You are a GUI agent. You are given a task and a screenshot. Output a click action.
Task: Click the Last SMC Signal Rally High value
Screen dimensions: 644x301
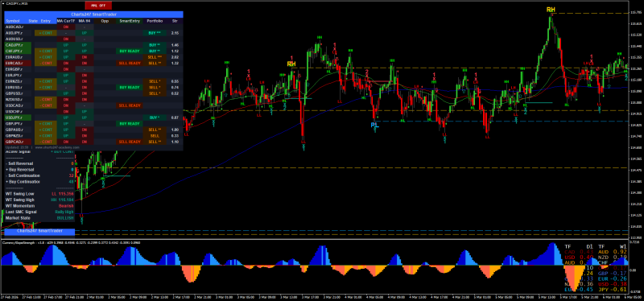click(x=64, y=212)
